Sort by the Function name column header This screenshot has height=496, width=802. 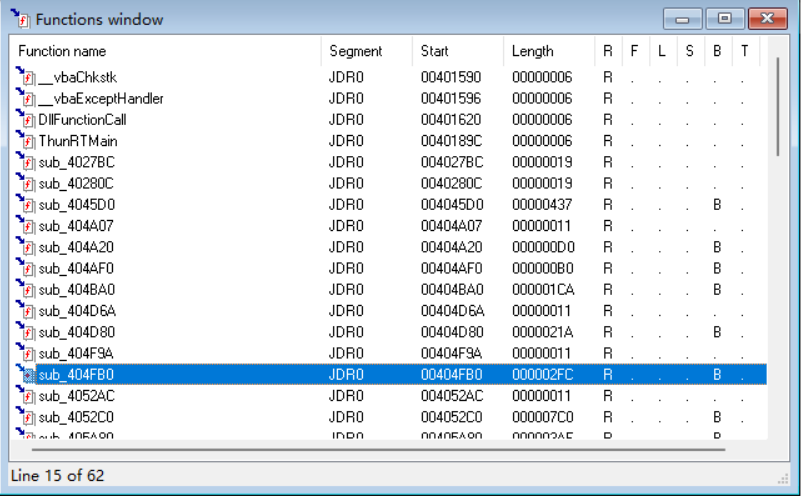point(167,51)
